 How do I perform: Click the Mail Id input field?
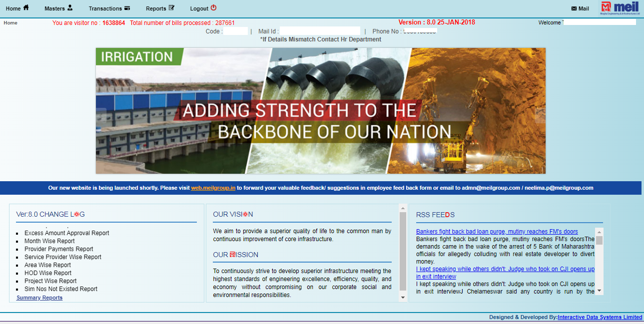[x=320, y=30]
